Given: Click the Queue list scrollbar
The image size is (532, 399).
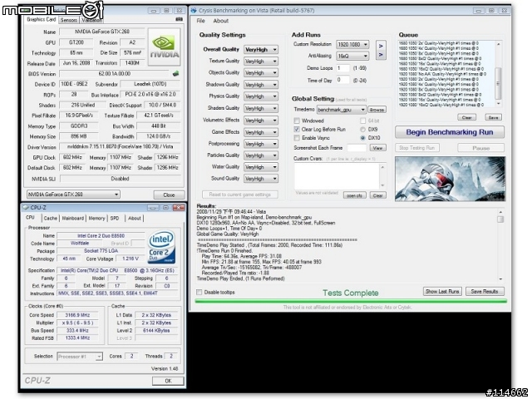Looking at the screenshot, I should 499,74.
